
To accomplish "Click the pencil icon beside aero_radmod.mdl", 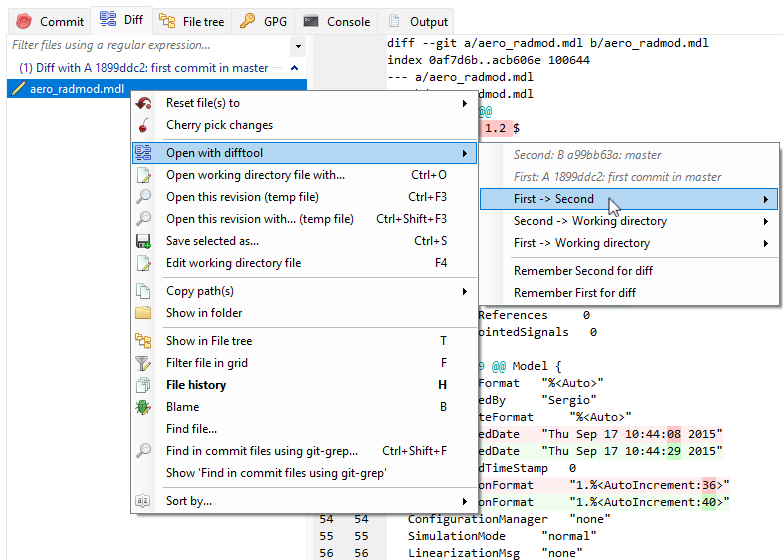I will click(x=18, y=88).
